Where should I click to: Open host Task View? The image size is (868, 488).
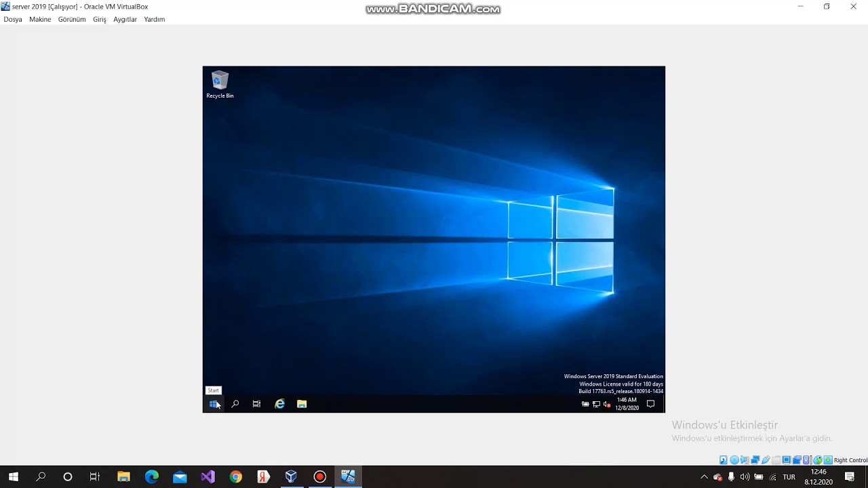(x=95, y=477)
